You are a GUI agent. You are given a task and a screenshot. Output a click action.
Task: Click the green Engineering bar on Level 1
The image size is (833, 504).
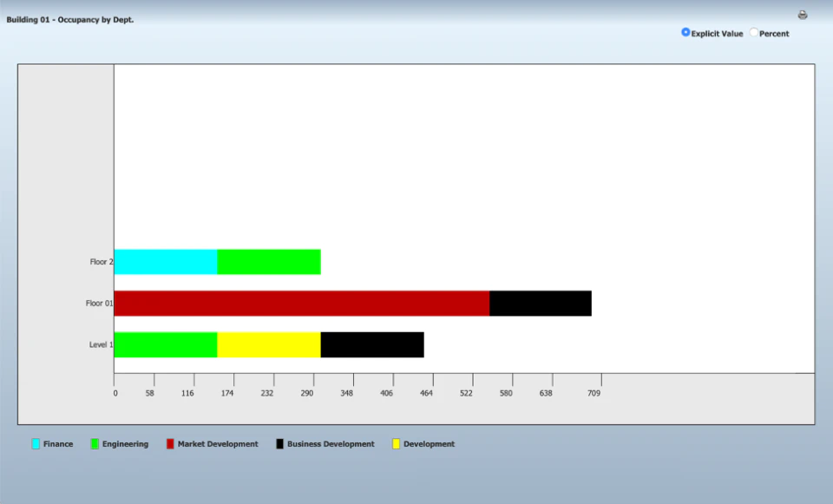pyautogui.click(x=166, y=344)
